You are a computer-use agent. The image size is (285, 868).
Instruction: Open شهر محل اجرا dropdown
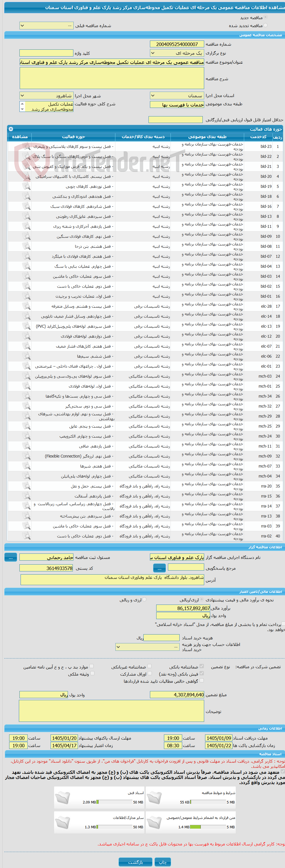46,96
